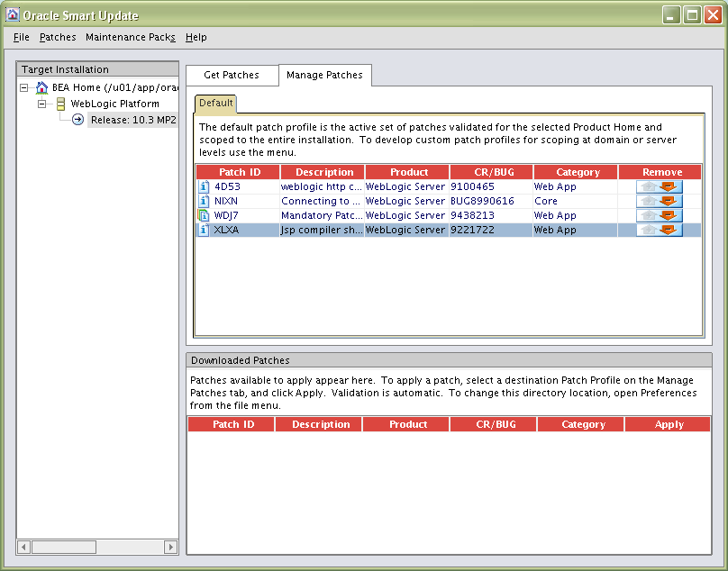Click the info icon beside patch 4D53
Viewport: 728px width, 571px height.
pyautogui.click(x=204, y=186)
